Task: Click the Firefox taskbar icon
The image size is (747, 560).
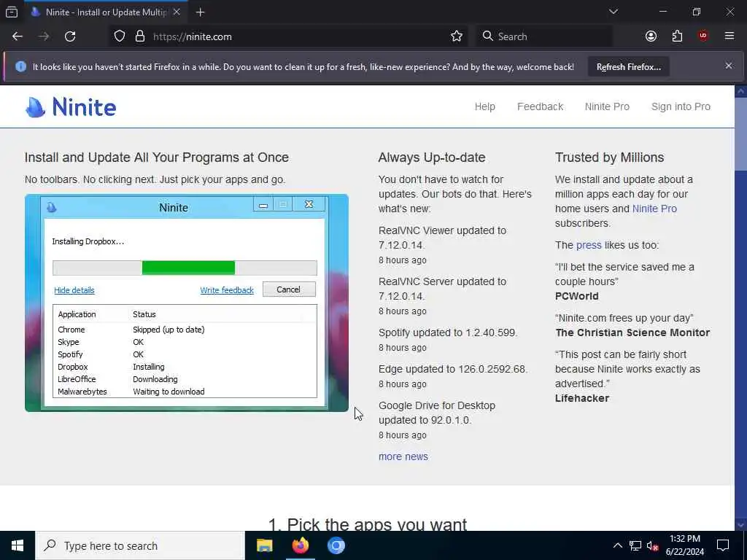Action: pos(300,545)
